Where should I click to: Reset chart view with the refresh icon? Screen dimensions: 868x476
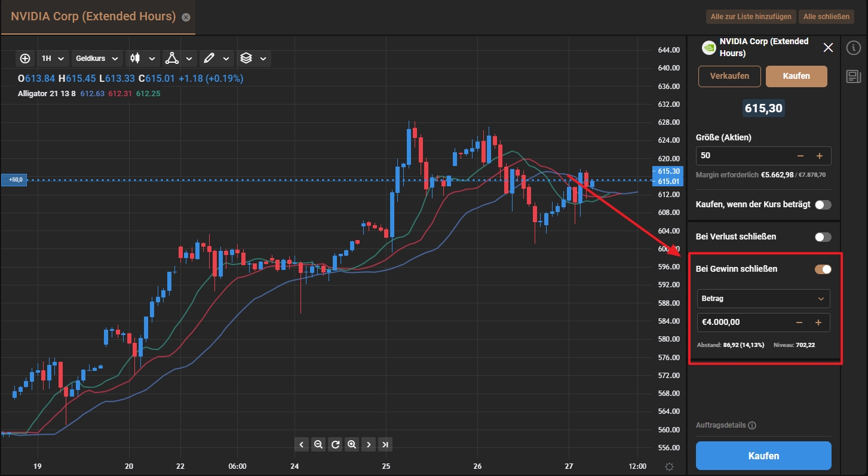point(335,444)
